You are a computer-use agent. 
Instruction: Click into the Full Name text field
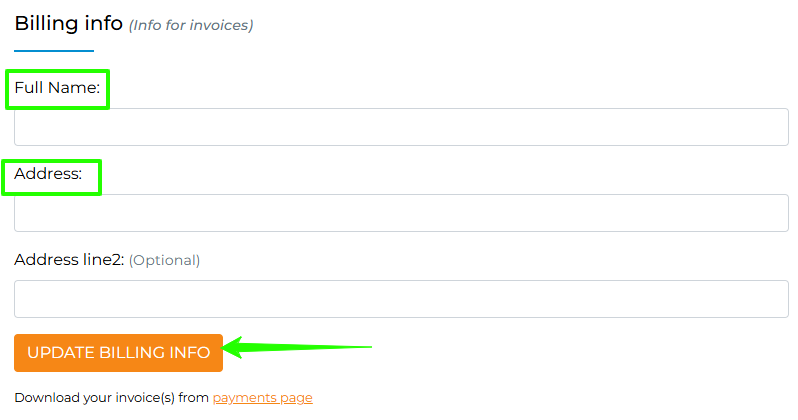[401, 127]
